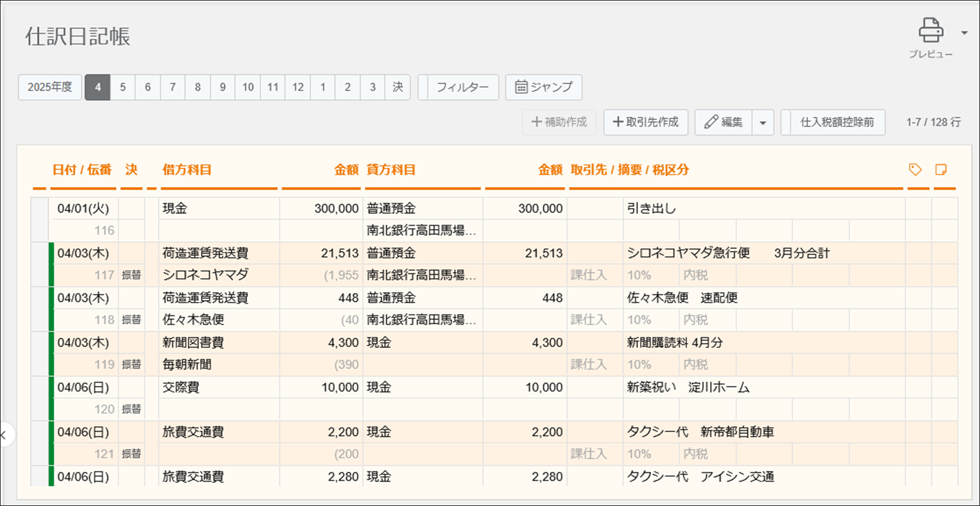
Task: Click the +取引先作成 button
Action: point(646,122)
